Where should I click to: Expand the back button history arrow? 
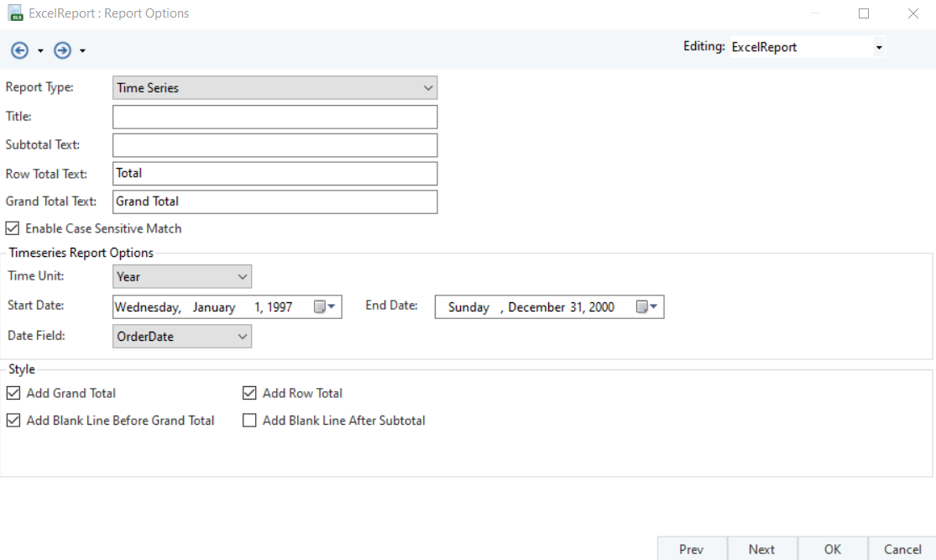40,51
